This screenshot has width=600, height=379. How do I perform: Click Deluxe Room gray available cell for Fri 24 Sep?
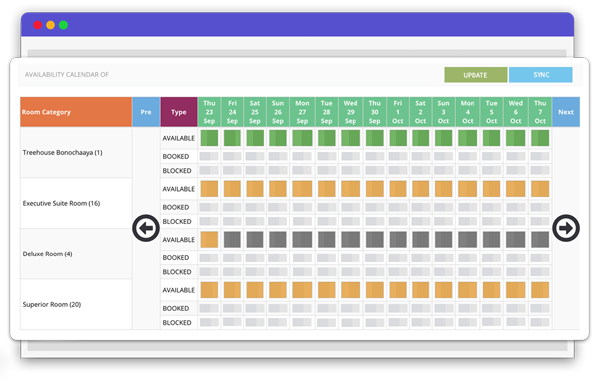(x=232, y=239)
